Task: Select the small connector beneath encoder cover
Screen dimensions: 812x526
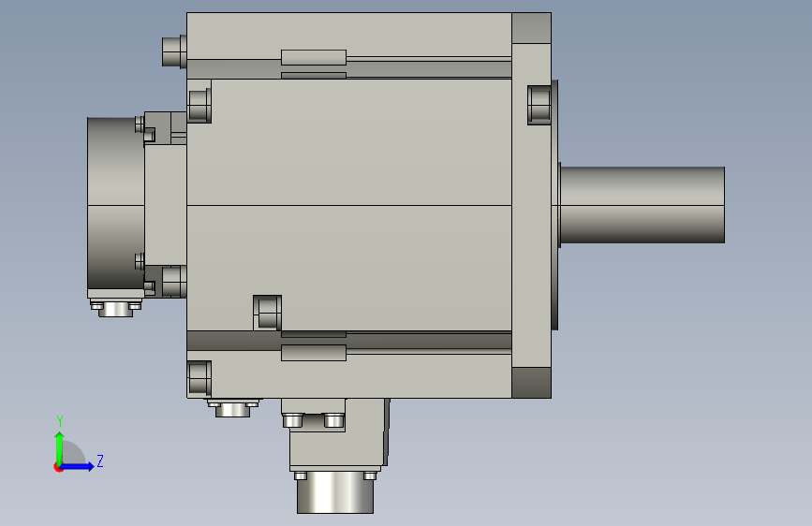Action: [x=116, y=309]
